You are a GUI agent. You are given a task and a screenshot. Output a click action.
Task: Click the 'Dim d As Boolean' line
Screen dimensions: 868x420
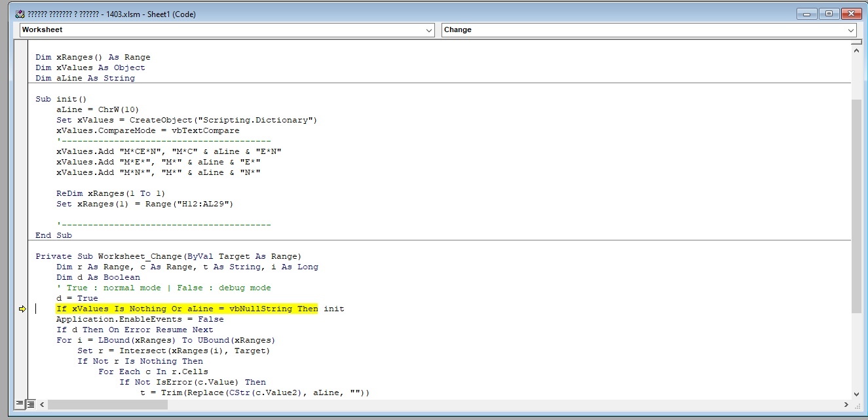pos(98,277)
